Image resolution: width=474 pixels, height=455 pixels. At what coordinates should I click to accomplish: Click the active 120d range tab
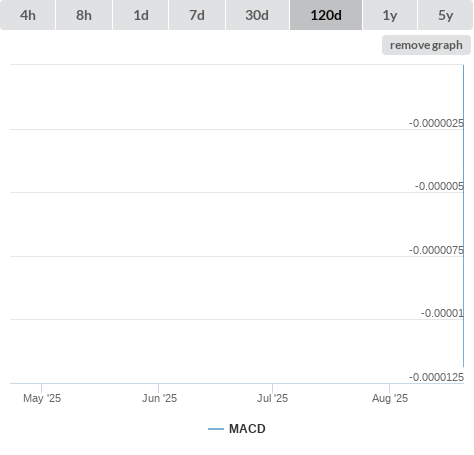[x=326, y=15]
